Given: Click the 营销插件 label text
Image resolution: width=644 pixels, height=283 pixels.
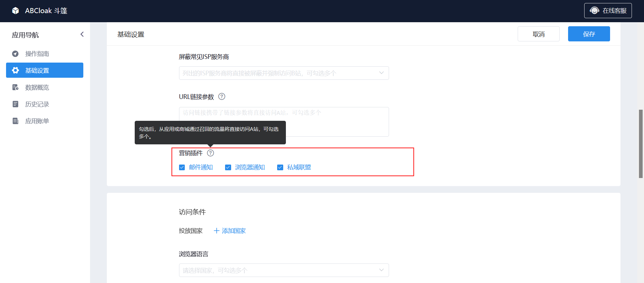Looking at the screenshot, I should click(190, 153).
